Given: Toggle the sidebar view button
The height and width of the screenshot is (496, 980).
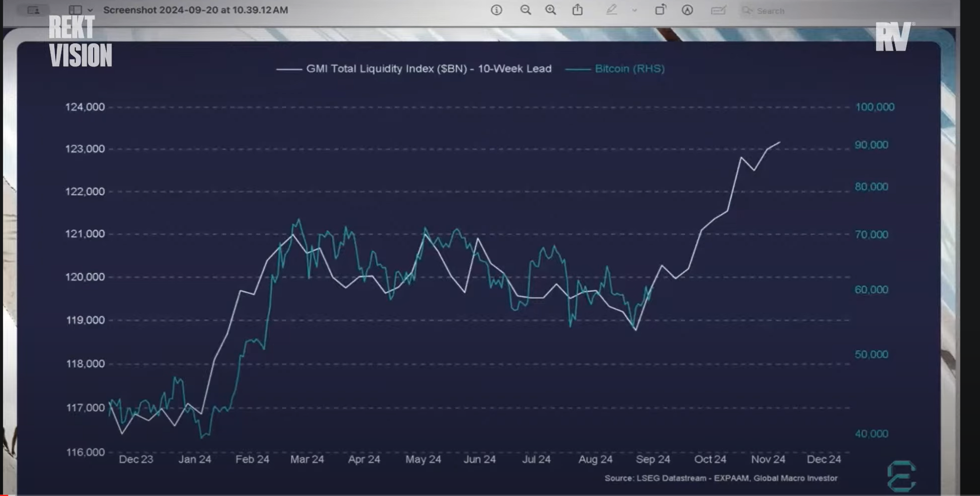Looking at the screenshot, I should point(75,10).
